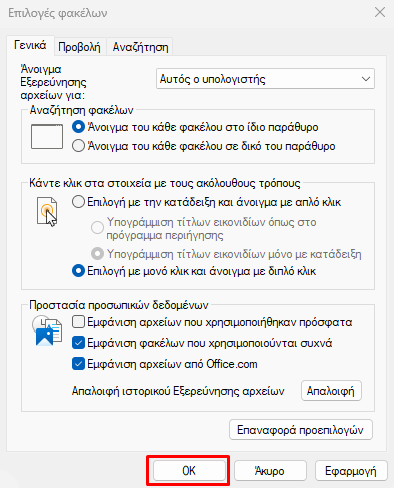Click the dropdown chevron arrow
This screenshot has height=488, width=394.
click(366, 79)
